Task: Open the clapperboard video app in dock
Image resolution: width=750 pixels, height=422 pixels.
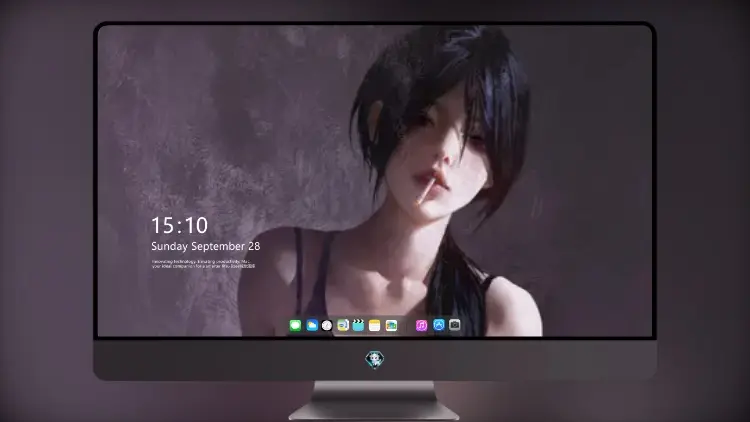Action: (x=358, y=326)
